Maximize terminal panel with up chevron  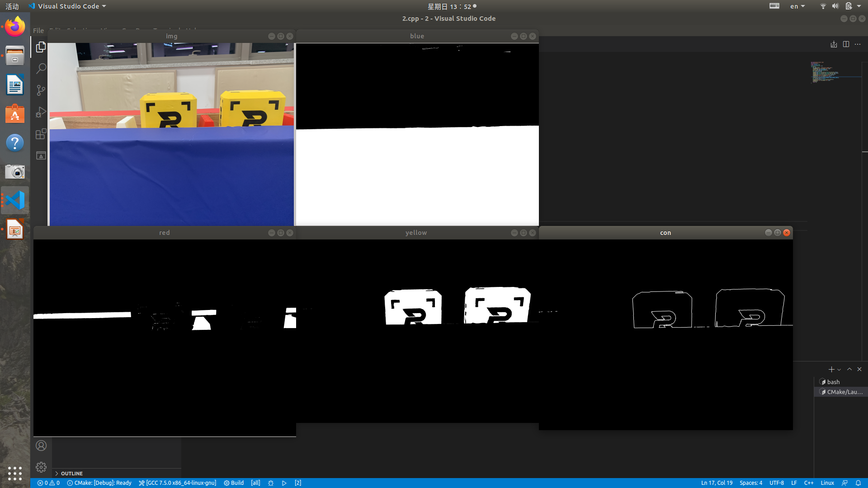coord(849,369)
